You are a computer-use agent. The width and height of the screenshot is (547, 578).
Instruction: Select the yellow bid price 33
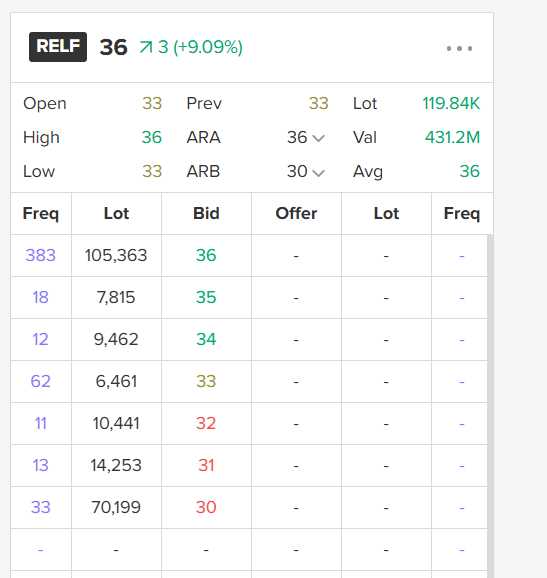[206, 381]
